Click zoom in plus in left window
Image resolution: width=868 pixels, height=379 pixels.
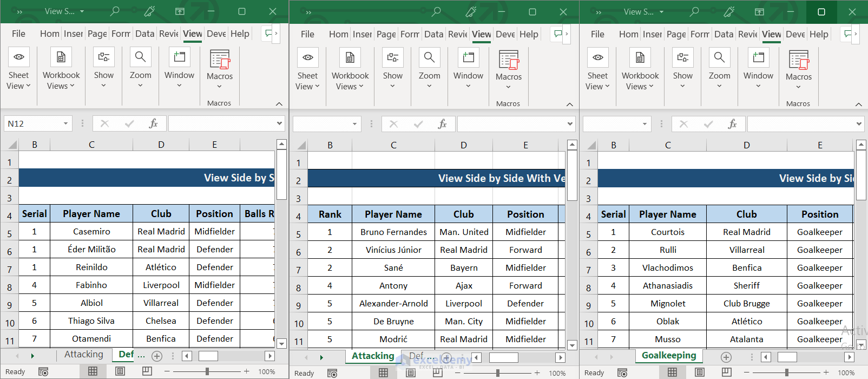coord(247,371)
